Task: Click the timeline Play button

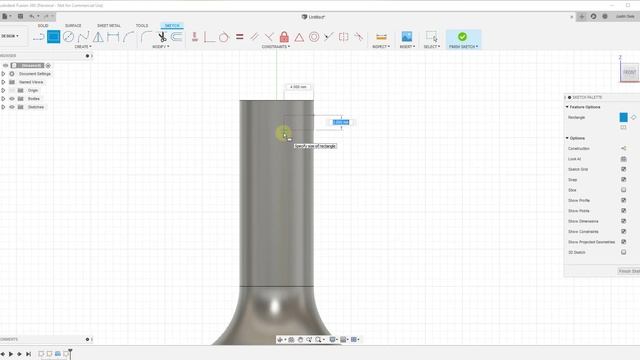Action: click(x=11, y=354)
